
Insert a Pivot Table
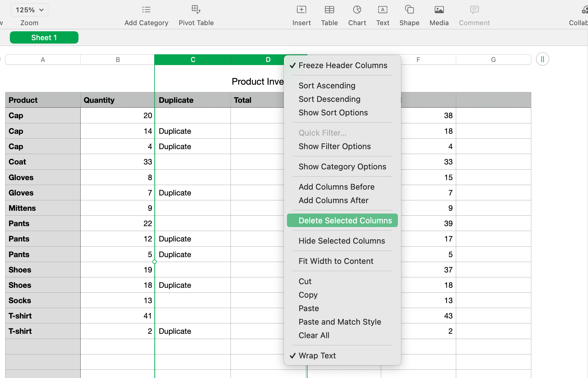click(x=196, y=14)
